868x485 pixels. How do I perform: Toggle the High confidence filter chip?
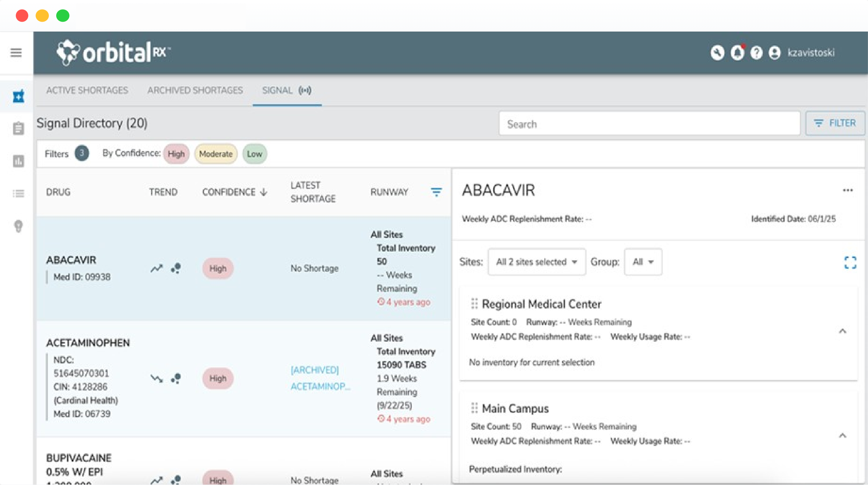click(176, 154)
